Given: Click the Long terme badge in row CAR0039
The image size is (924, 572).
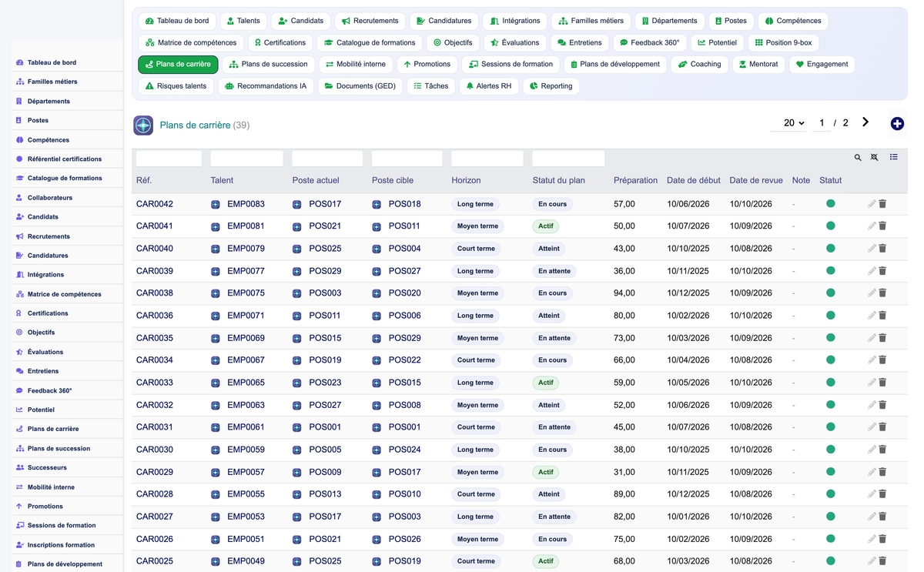Looking at the screenshot, I should [475, 271].
